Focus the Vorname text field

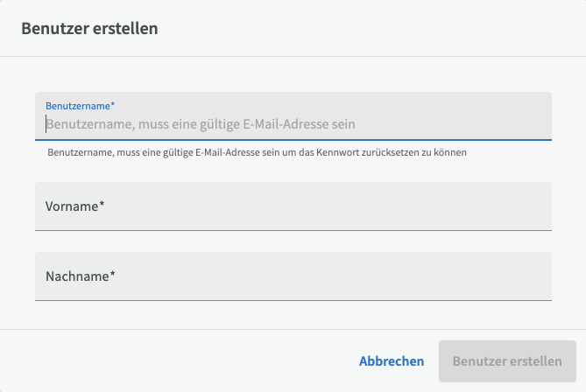tap(293, 206)
